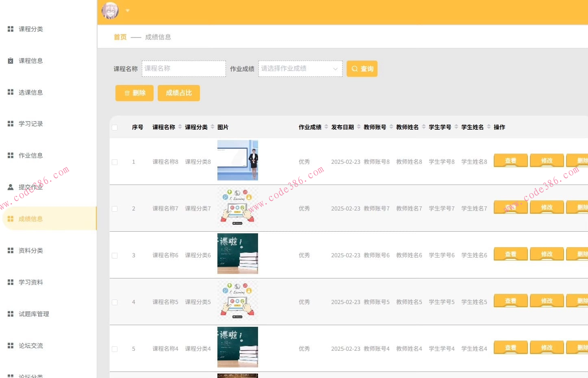The height and width of the screenshot is (378, 588).
Task: Select the 试题库管理 sidebar icon
Action: 11,314
